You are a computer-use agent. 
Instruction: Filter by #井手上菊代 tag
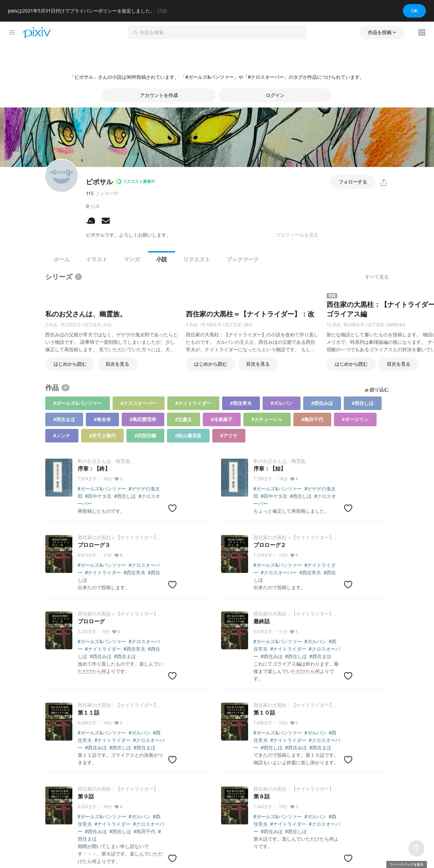point(102,436)
